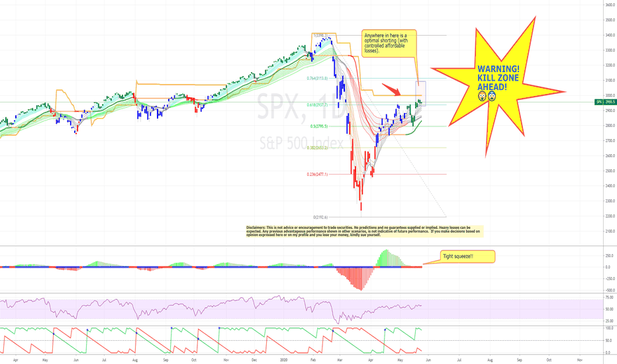Click the first scared-face emoji in the star
The image size is (617, 364).
(482, 96)
